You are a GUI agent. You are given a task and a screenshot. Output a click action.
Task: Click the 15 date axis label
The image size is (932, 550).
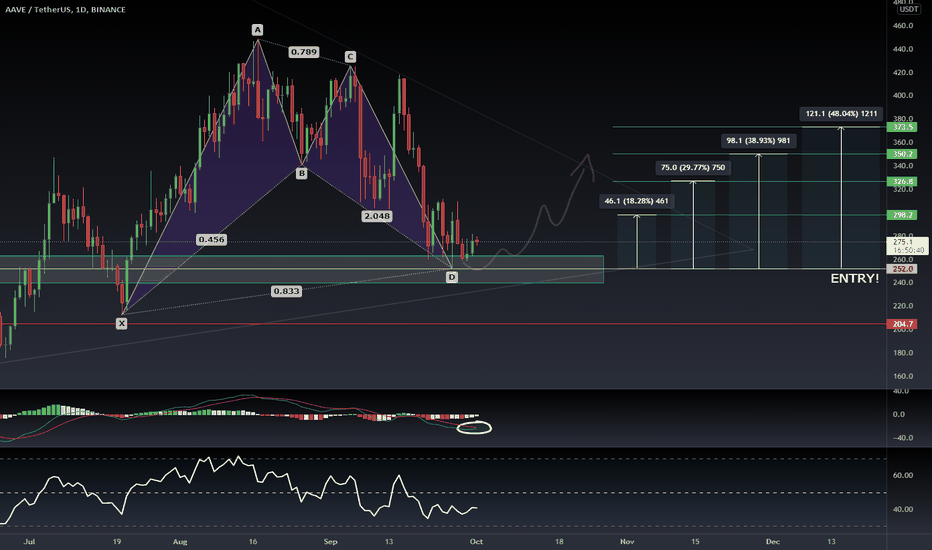point(695,542)
